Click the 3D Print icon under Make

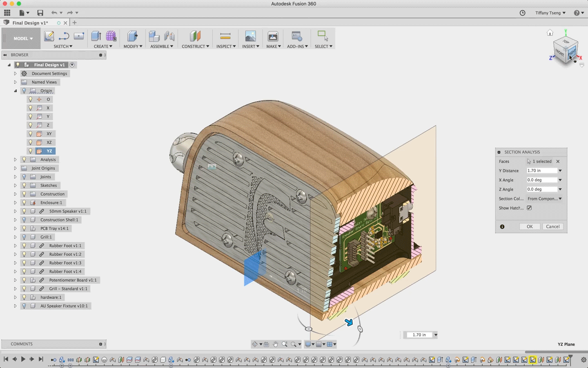tap(273, 36)
